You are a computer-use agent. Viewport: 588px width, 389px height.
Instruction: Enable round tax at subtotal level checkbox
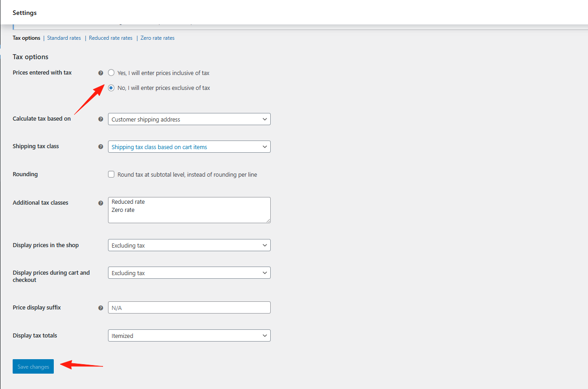pyautogui.click(x=111, y=174)
